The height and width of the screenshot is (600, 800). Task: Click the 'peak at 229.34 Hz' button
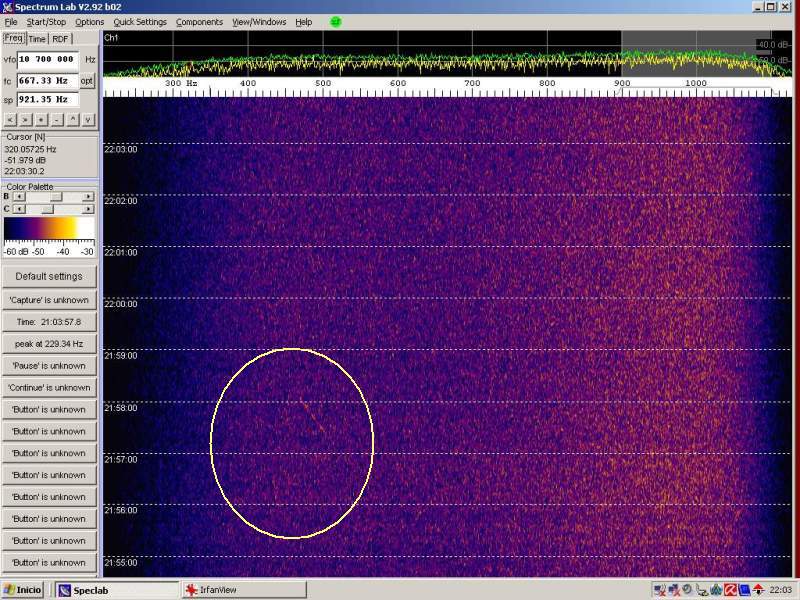point(49,343)
